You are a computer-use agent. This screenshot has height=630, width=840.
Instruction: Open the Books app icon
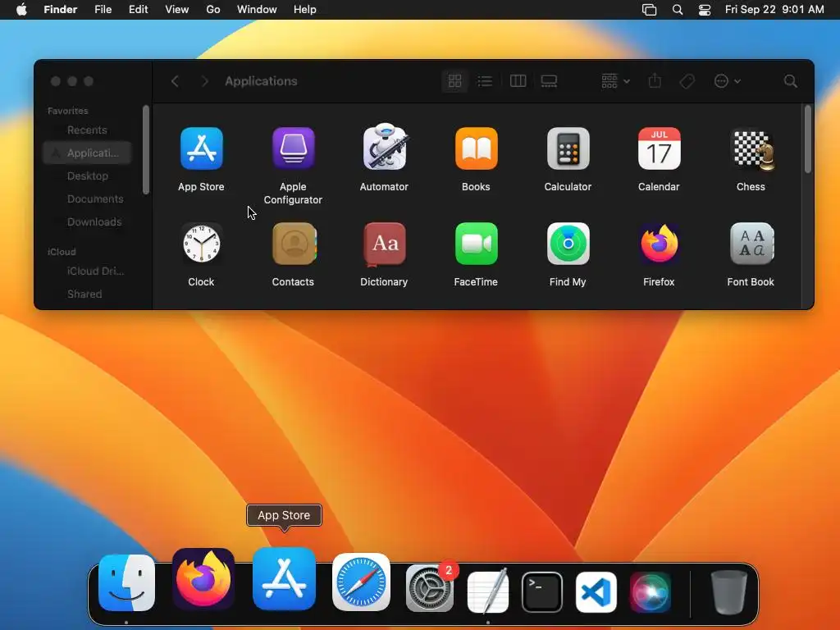coord(477,148)
